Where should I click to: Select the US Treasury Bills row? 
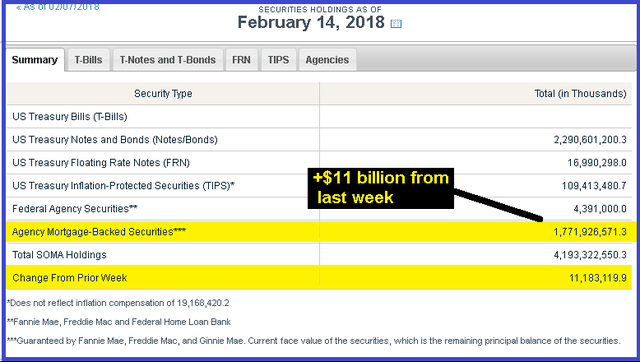pyautogui.click(x=319, y=117)
